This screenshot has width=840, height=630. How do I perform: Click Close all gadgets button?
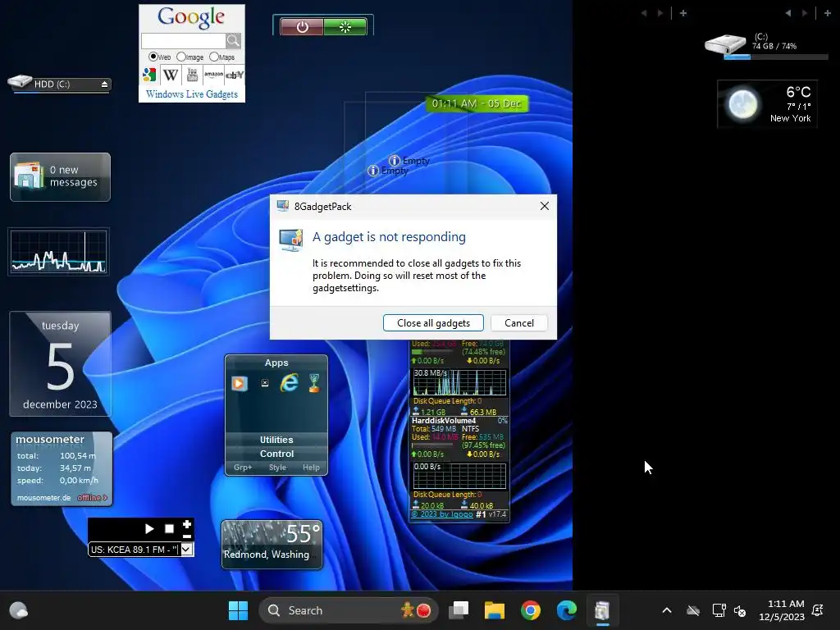[x=433, y=323]
